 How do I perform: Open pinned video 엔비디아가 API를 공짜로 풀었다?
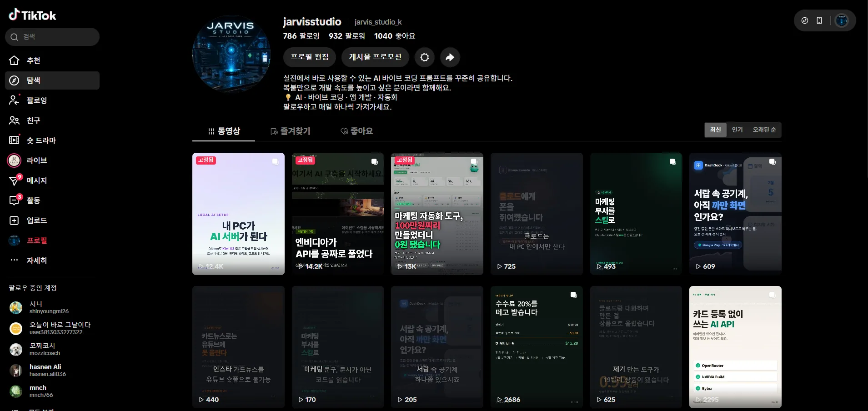pyautogui.click(x=338, y=214)
